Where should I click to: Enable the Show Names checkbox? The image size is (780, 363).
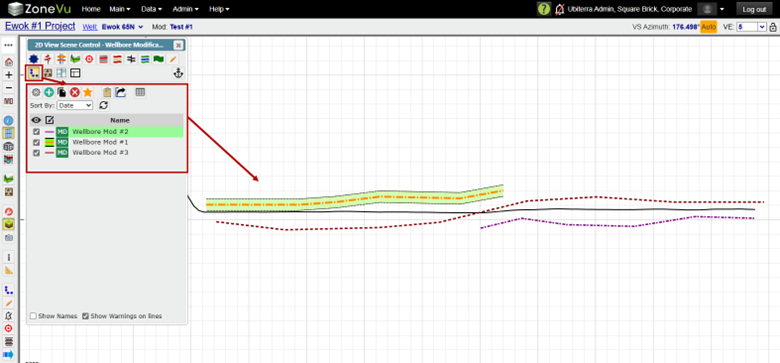click(x=33, y=316)
